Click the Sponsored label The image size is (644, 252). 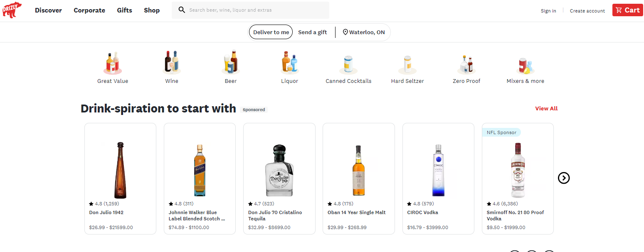pyautogui.click(x=254, y=110)
